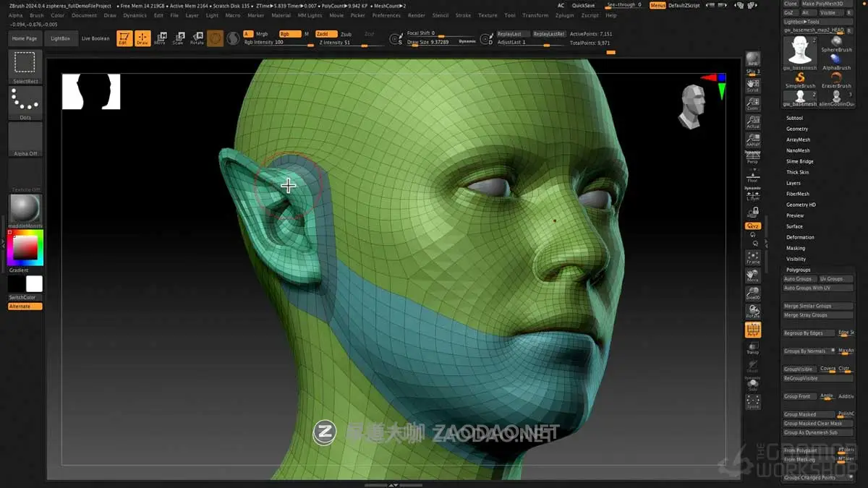The width and height of the screenshot is (868, 488).
Task: Open the Transform menu
Action: (x=535, y=14)
